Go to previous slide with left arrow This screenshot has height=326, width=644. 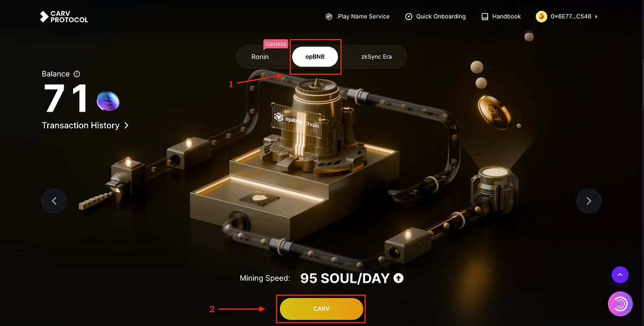(54, 201)
